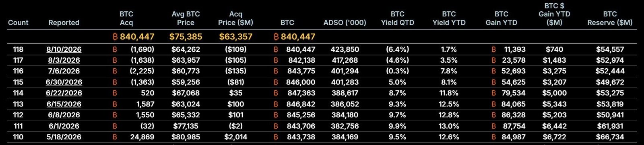Screen dimensions: 644x145
Task: Click the 6/8/2026 date link
Action: (x=64, y=115)
